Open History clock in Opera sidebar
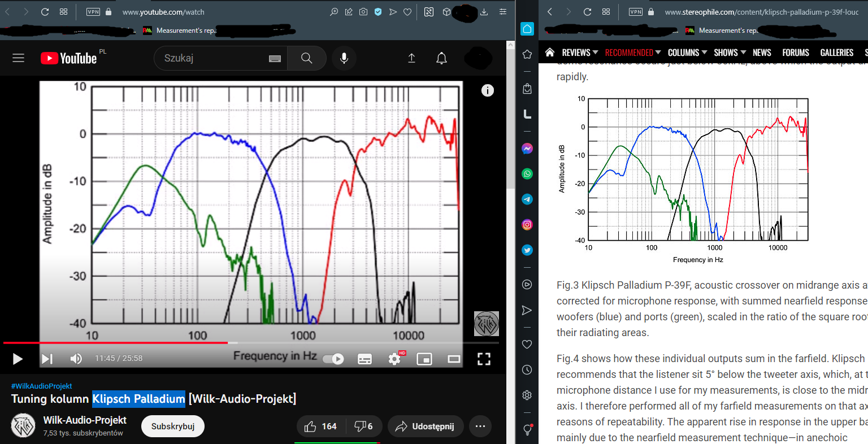868x444 pixels. coord(527,370)
